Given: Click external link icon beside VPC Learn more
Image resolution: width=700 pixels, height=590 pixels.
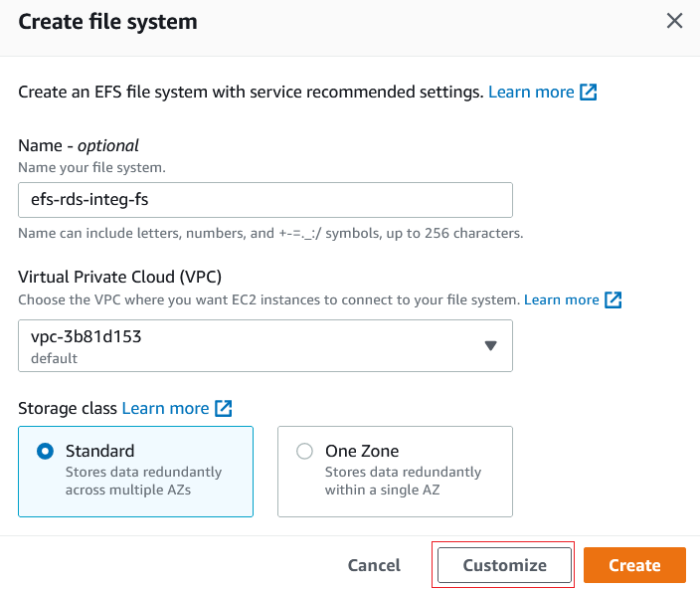Looking at the screenshot, I should [x=613, y=299].
